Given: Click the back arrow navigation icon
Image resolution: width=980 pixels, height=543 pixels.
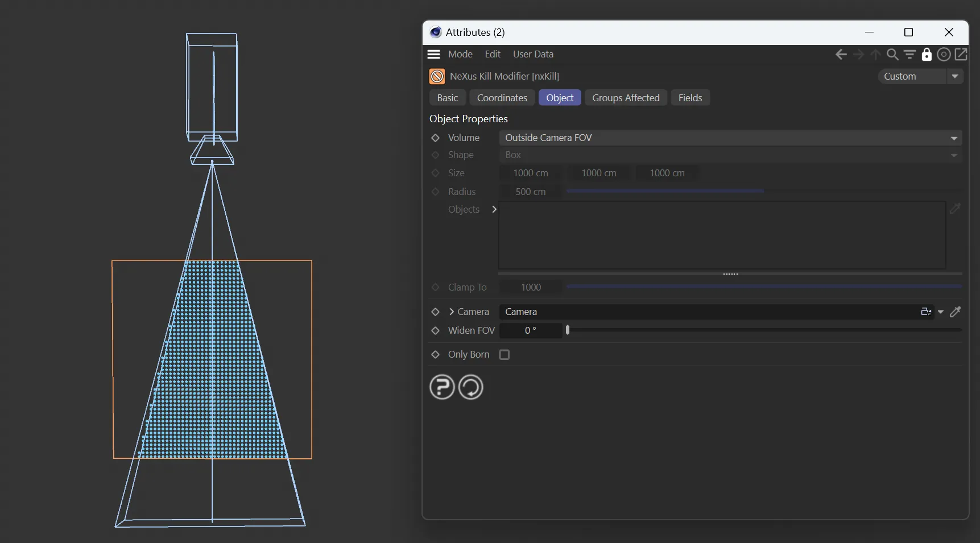Looking at the screenshot, I should pyautogui.click(x=841, y=55).
